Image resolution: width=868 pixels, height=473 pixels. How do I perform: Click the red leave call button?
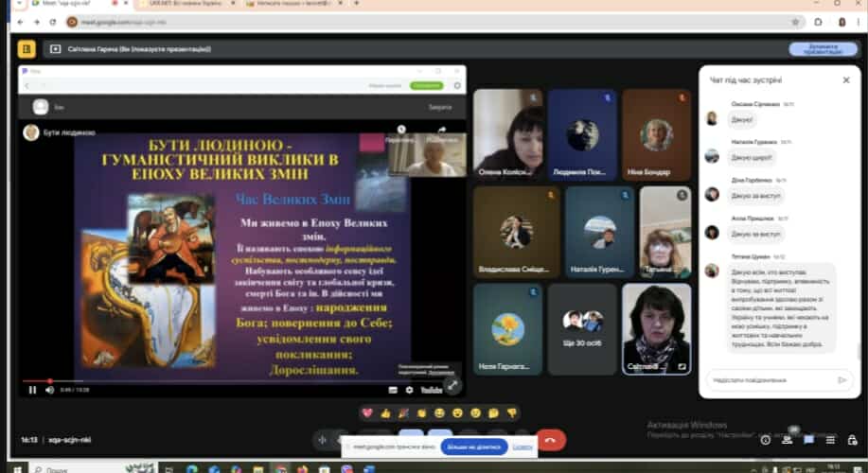[551, 440]
